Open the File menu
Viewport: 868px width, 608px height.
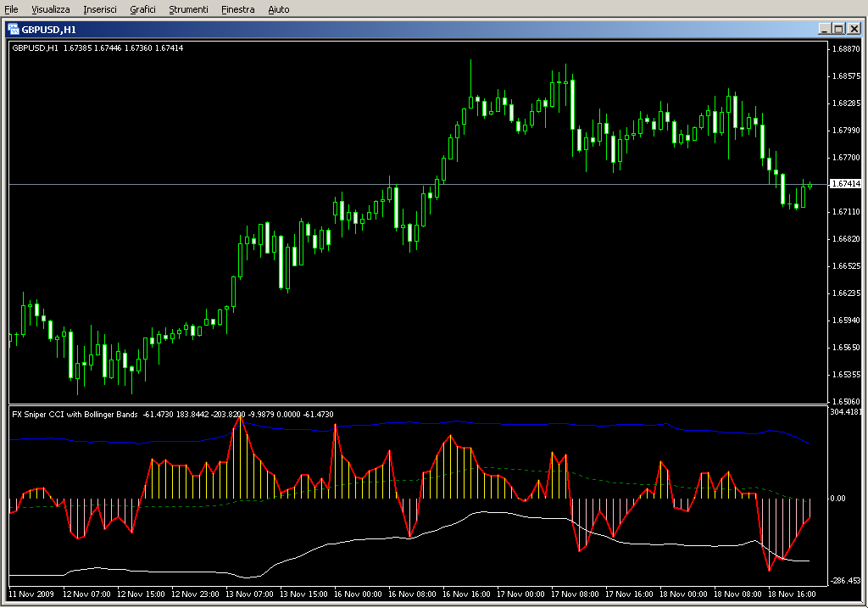[x=11, y=9]
